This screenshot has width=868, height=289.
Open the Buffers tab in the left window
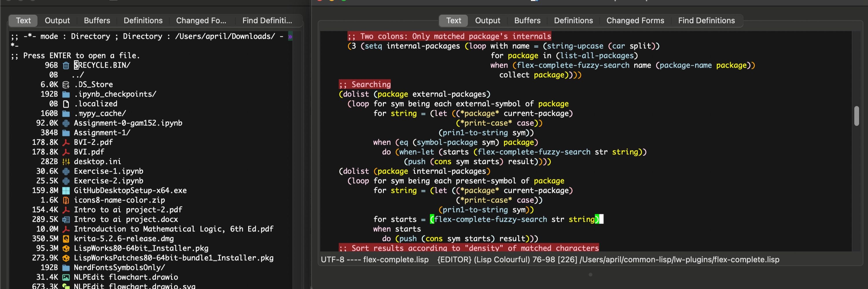coord(97,21)
